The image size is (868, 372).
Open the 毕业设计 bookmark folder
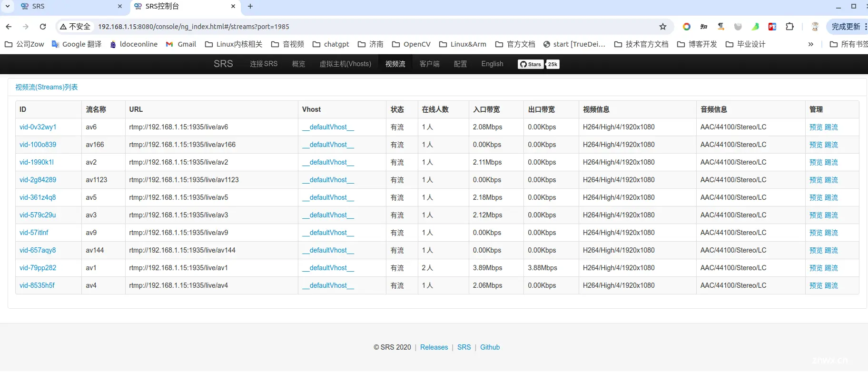pyautogui.click(x=746, y=44)
